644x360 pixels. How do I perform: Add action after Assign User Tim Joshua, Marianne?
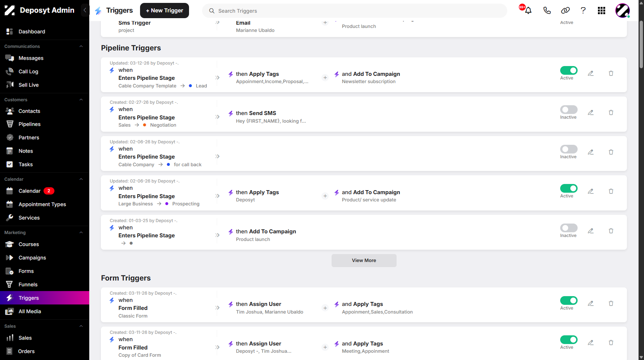coord(325,308)
